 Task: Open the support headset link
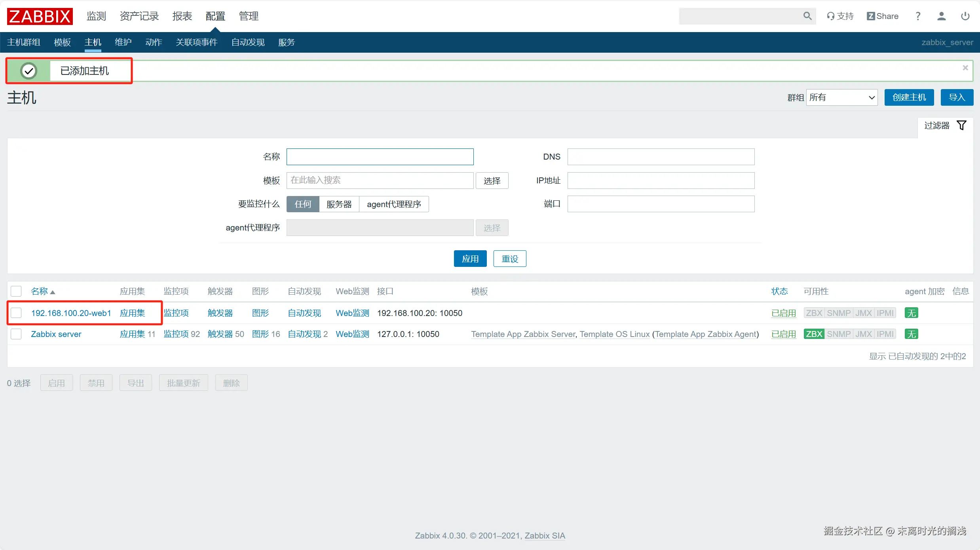click(840, 16)
